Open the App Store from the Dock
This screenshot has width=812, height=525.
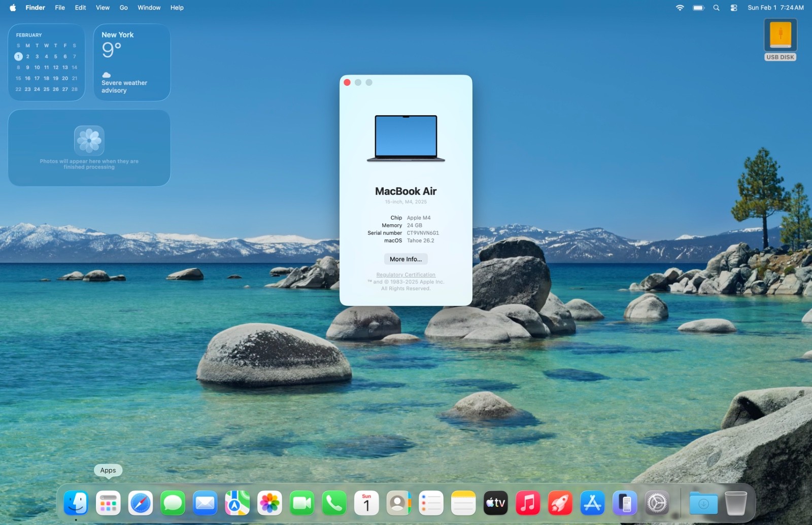592,503
